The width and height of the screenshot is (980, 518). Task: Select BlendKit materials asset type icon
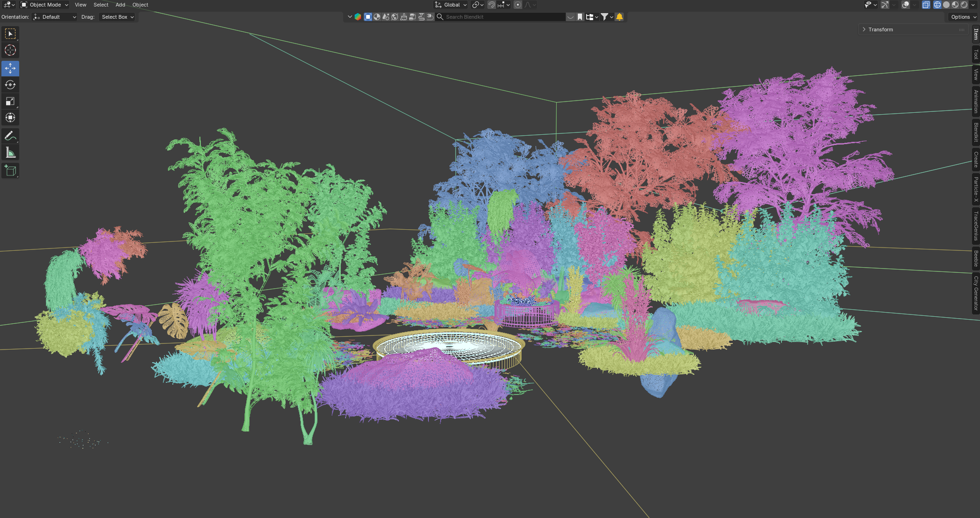coord(377,17)
